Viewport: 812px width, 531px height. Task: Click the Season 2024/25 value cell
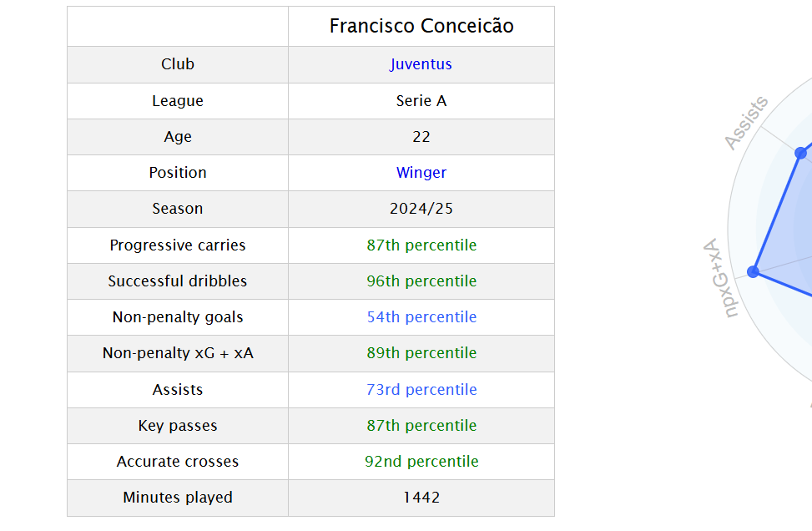coord(421,209)
